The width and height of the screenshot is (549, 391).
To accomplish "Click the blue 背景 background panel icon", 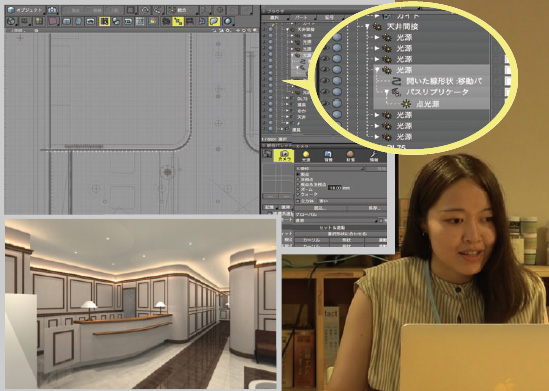I will point(328,156).
